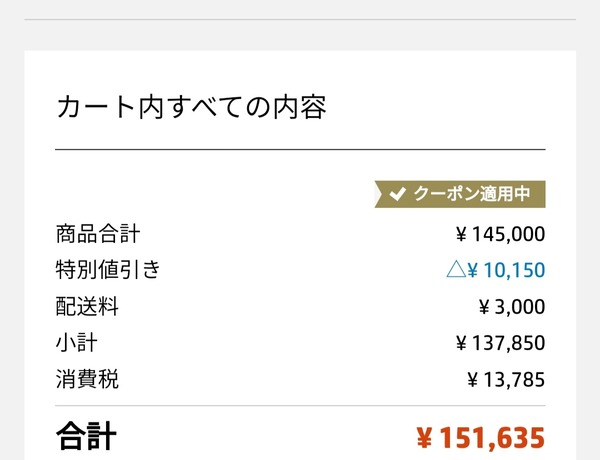The width and height of the screenshot is (600, 460).
Task: Click the triangle symbol before discount amount
Action: pos(456,269)
